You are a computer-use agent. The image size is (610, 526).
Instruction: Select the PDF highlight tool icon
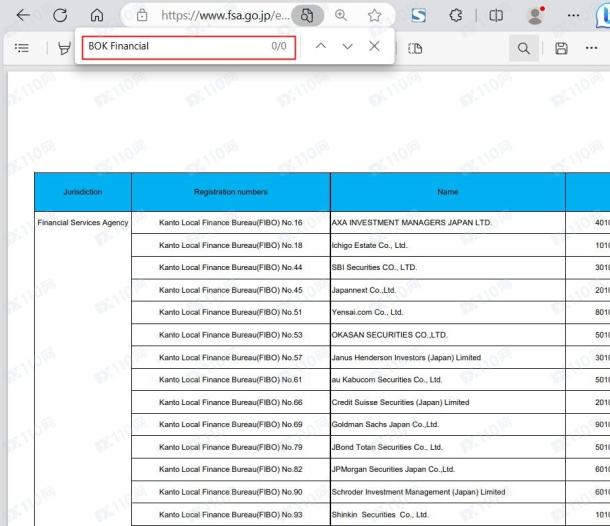tap(64, 48)
